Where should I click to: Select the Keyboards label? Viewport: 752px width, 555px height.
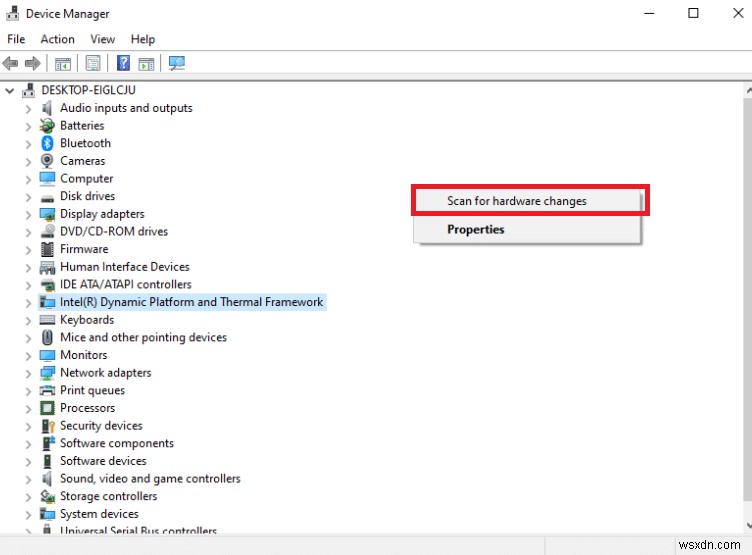pos(87,319)
